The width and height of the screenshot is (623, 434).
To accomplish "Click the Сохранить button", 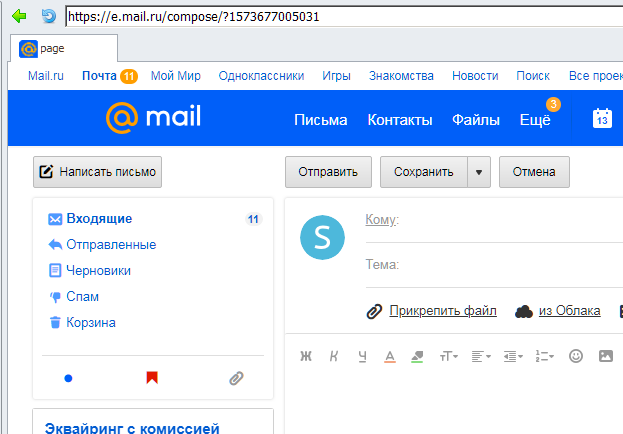I will 424,172.
